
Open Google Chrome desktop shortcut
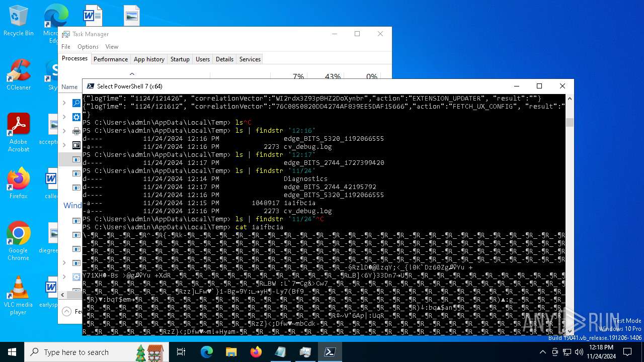(x=18, y=241)
